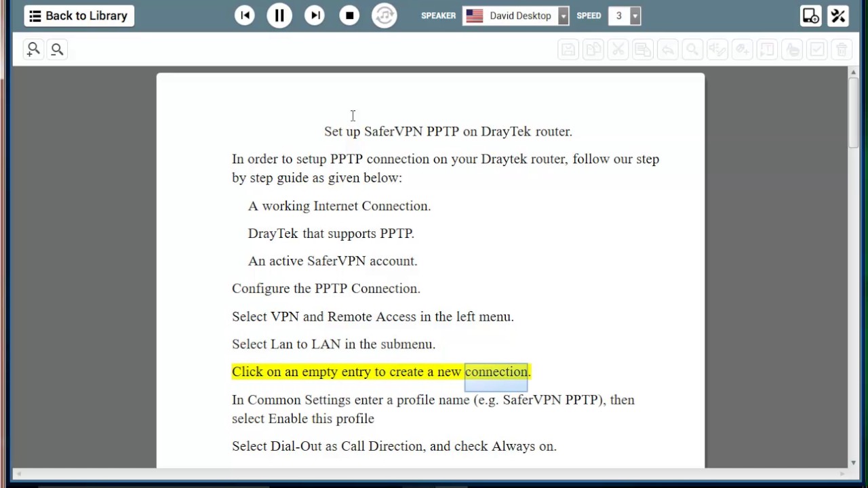The height and width of the screenshot is (488, 868).
Task: Zoom out of the document
Action: coord(57,49)
